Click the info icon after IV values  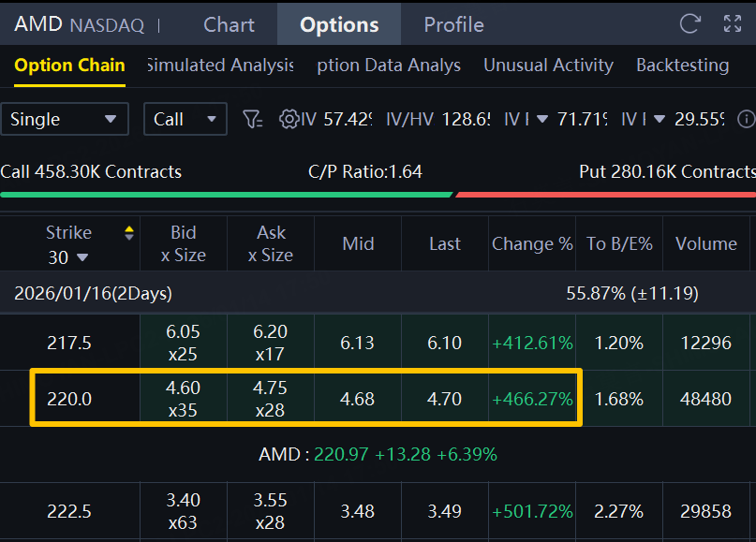[746, 119]
